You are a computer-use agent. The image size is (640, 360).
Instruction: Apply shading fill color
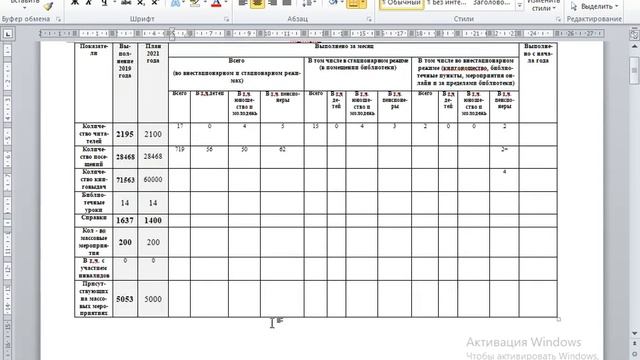pyautogui.click(x=333, y=3)
